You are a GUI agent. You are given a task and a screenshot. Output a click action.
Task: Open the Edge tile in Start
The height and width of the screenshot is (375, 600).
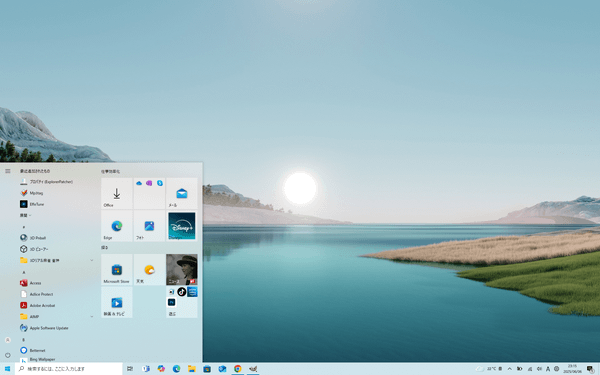117,225
